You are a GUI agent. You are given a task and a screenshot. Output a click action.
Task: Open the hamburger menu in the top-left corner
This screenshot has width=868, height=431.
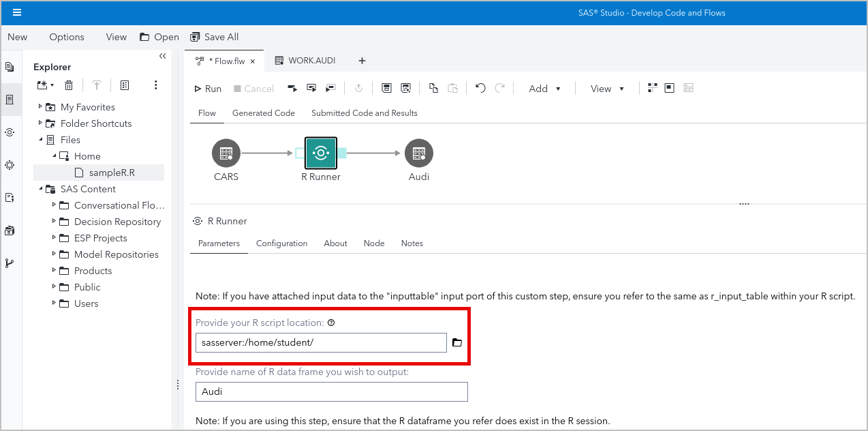pyautogui.click(x=17, y=12)
